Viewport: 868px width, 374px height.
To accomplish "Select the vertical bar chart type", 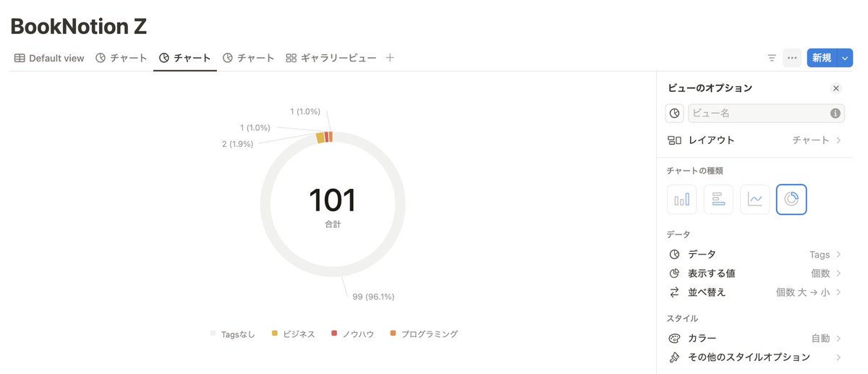I will click(x=682, y=200).
